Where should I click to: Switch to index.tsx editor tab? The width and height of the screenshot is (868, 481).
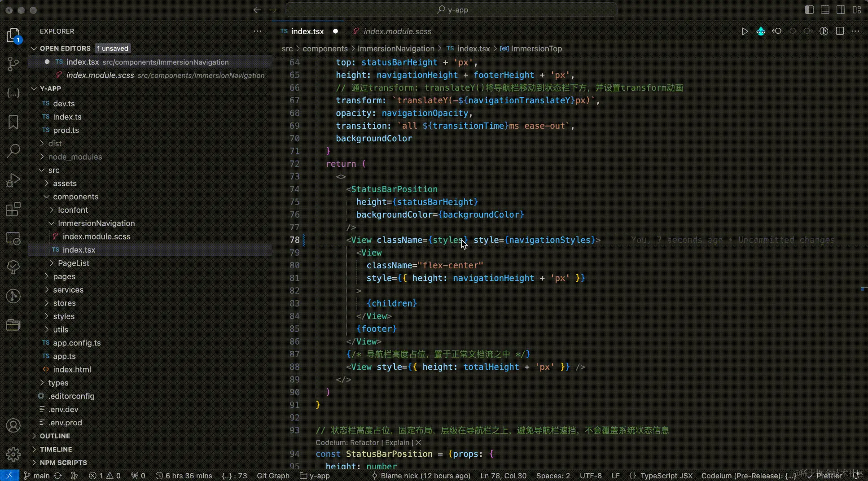tap(307, 31)
